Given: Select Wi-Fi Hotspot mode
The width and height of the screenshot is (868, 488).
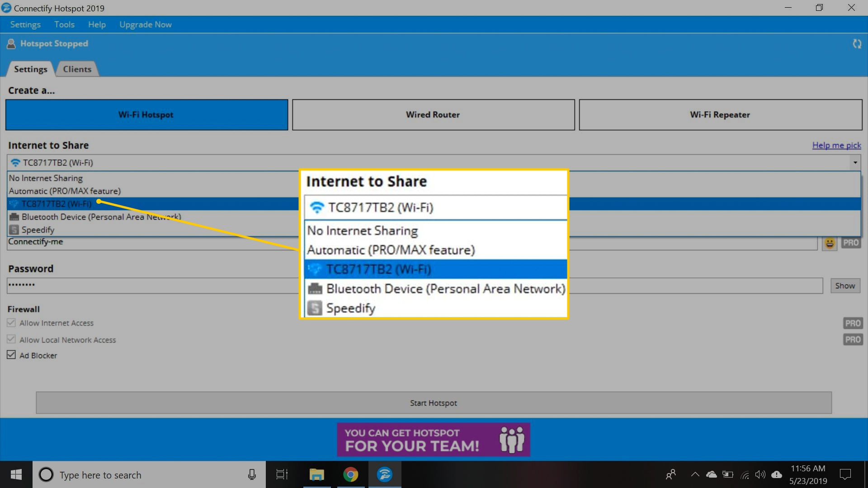Looking at the screenshot, I should coord(146,115).
